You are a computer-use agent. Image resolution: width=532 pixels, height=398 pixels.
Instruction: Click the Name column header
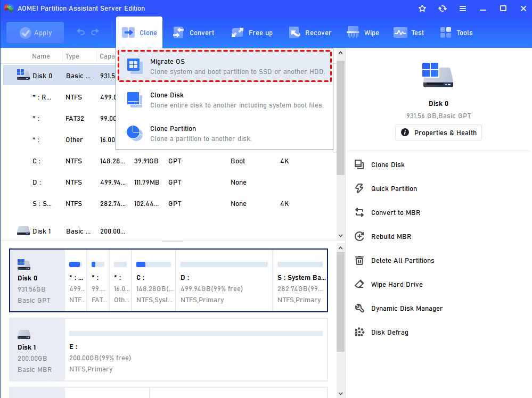coord(40,56)
